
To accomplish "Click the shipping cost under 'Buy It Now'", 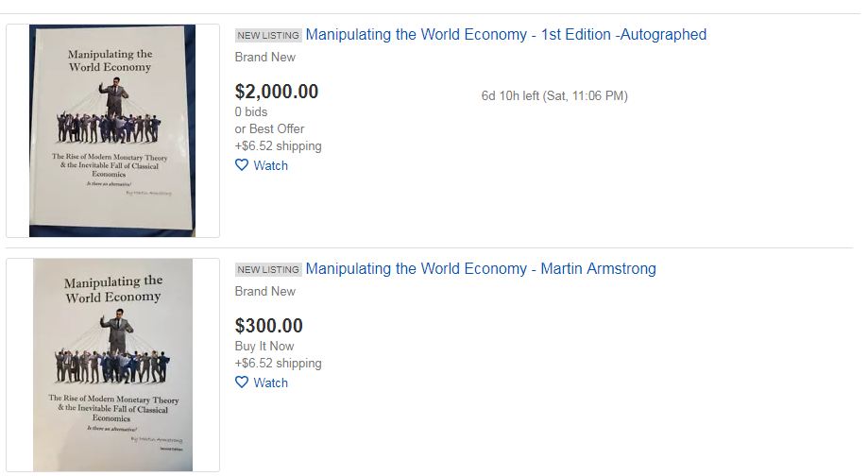I will click(278, 363).
